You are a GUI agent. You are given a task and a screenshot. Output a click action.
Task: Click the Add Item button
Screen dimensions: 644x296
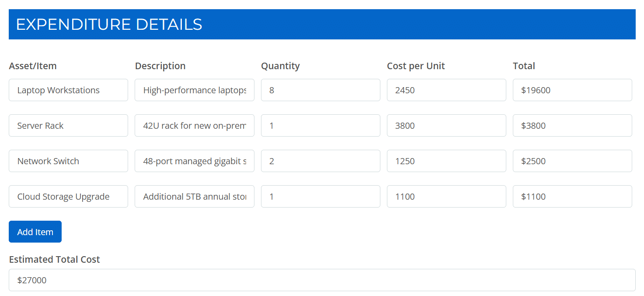click(35, 232)
